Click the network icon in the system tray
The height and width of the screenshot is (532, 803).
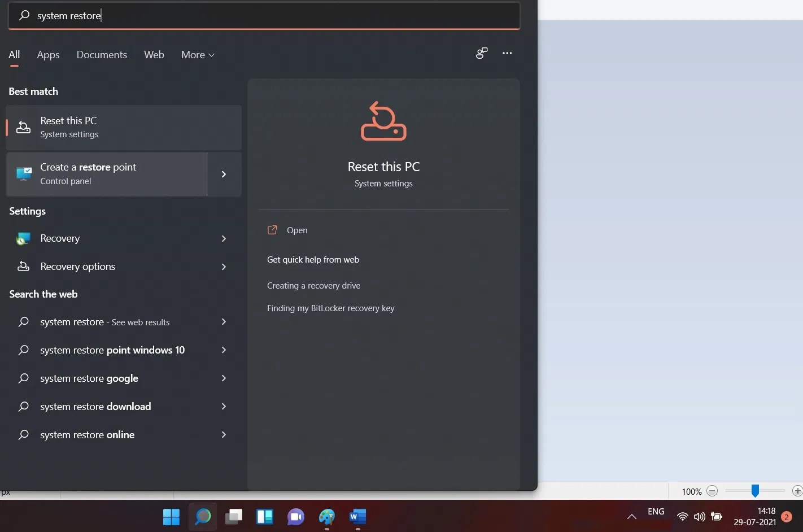pyautogui.click(x=682, y=516)
